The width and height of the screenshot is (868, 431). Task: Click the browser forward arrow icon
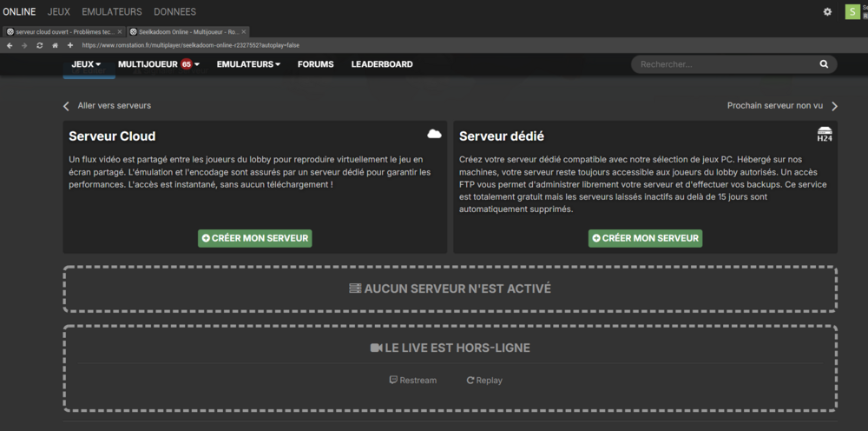[x=24, y=45]
